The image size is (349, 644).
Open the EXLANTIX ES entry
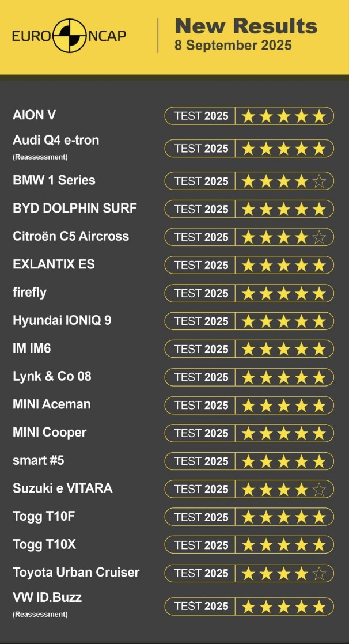[54, 264]
